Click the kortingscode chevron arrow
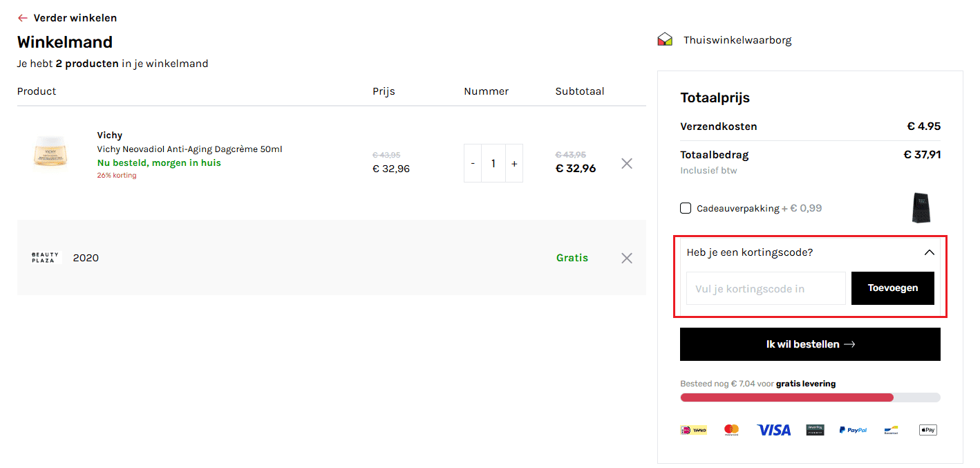980x468 pixels. (930, 252)
